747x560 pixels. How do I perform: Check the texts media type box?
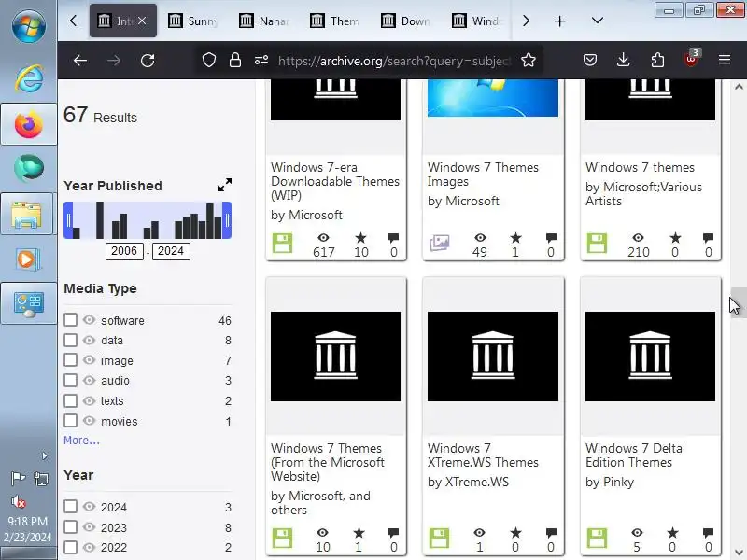[x=71, y=400]
